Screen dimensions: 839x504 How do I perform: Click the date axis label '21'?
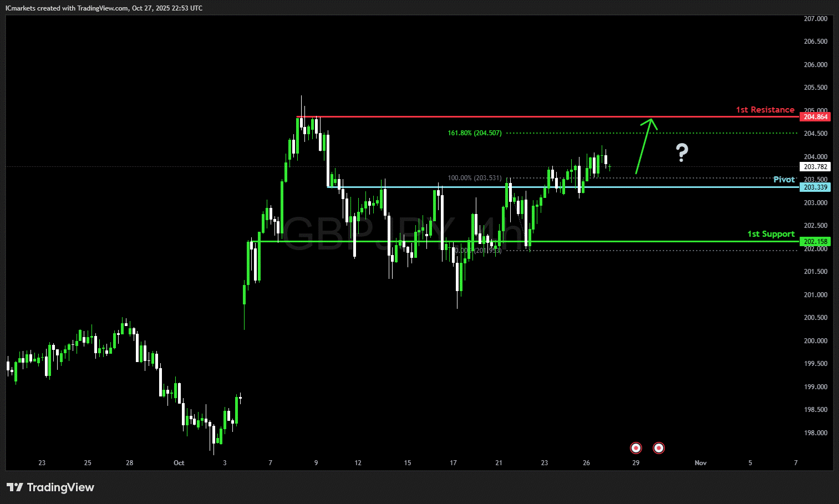pyautogui.click(x=499, y=463)
